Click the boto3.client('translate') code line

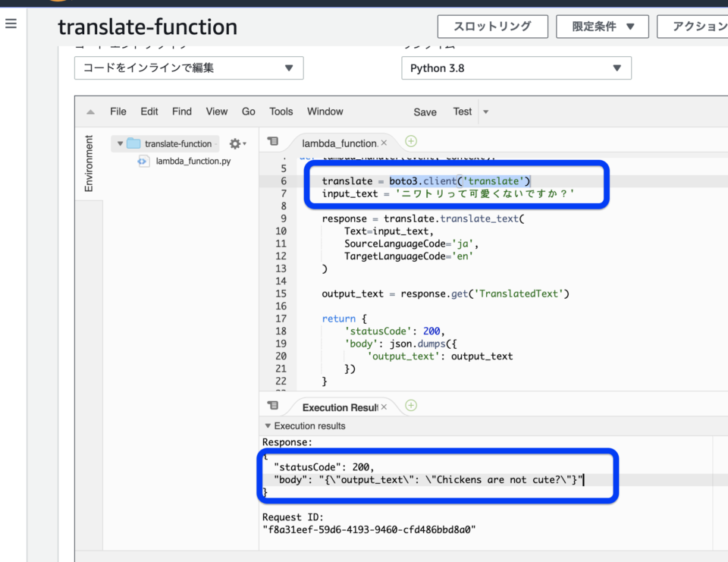[426, 181]
